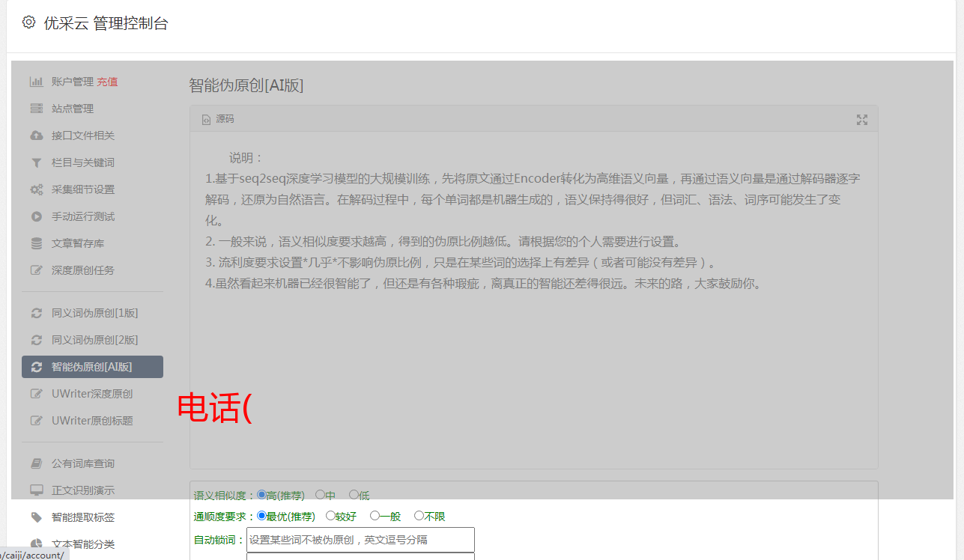Image resolution: width=964 pixels, height=560 pixels.
Task: Click the filter funnel icon for 栏目与关键词
Action: (x=36, y=162)
